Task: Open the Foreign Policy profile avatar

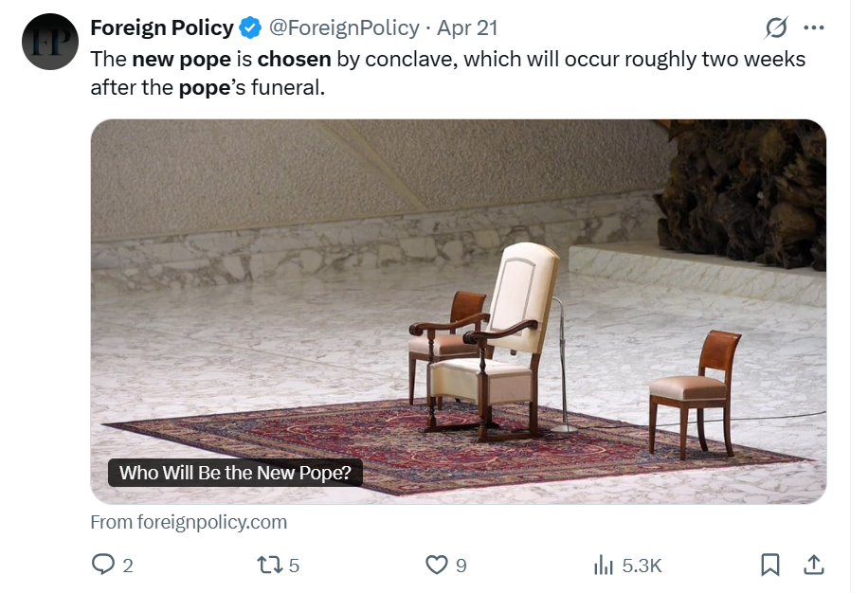Action: [49, 42]
